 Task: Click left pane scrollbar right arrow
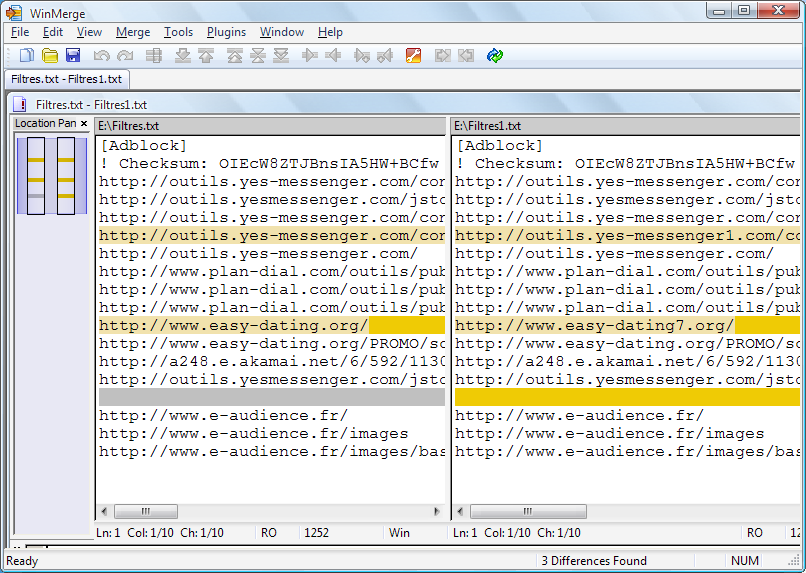pyautogui.click(x=437, y=511)
